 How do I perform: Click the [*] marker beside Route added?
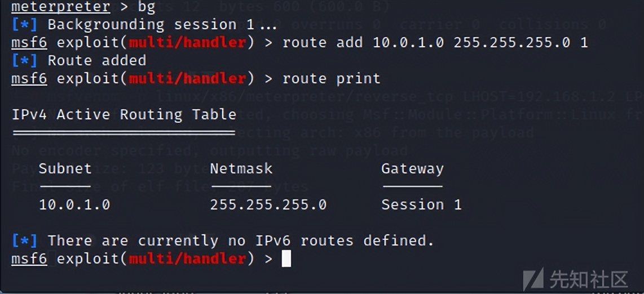tap(24, 61)
